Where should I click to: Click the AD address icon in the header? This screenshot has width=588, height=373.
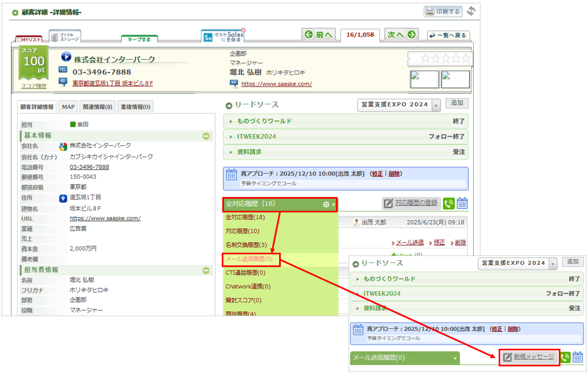(63, 82)
